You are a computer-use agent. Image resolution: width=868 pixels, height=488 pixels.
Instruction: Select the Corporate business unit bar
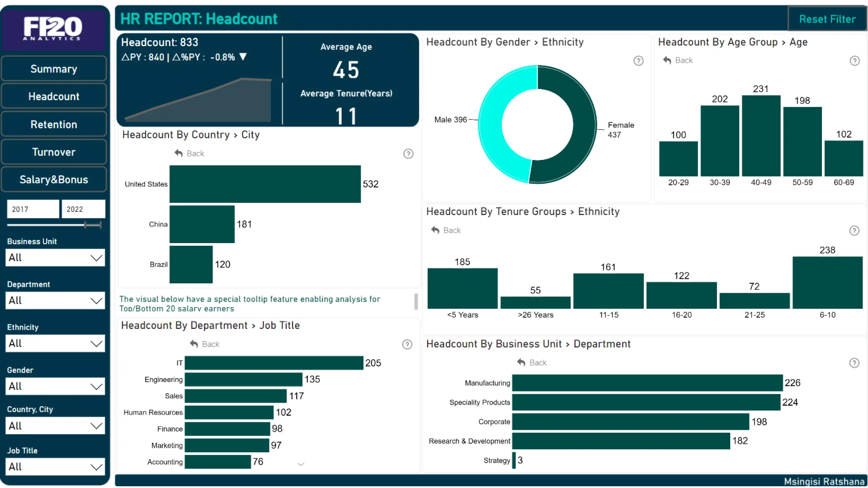click(x=631, y=422)
